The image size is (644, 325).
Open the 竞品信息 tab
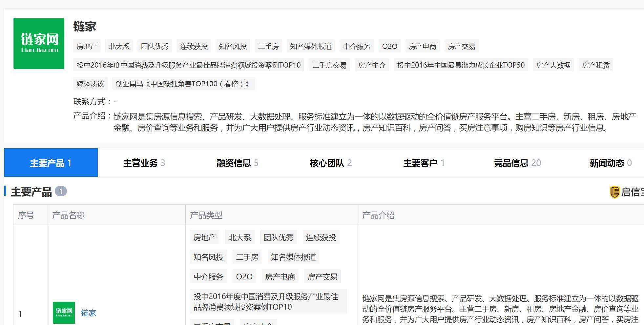517,163
